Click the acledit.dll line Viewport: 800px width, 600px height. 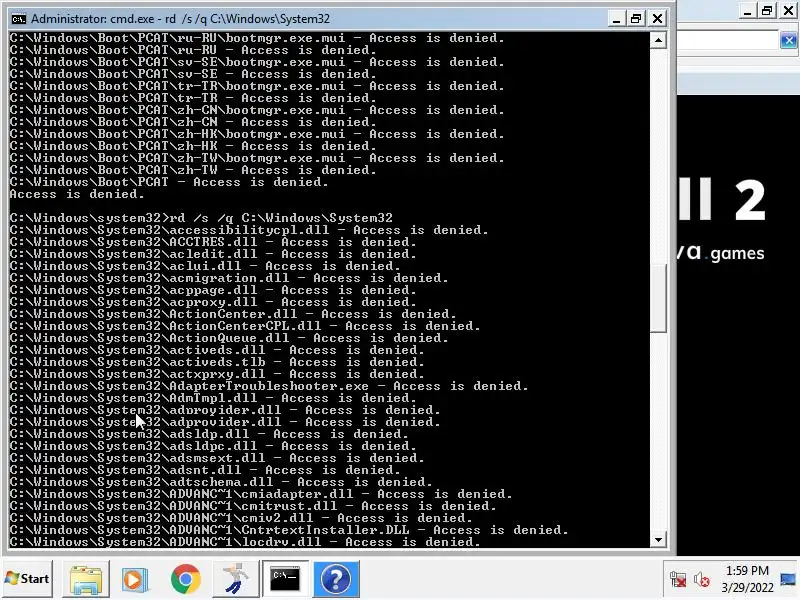pos(213,254)
